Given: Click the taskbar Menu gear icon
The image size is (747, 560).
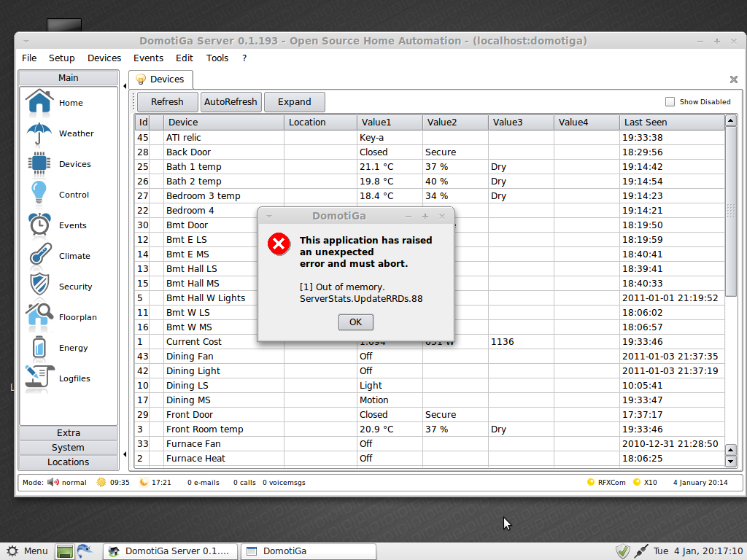Looking at the screenshot, I should (x=13, y=551).
